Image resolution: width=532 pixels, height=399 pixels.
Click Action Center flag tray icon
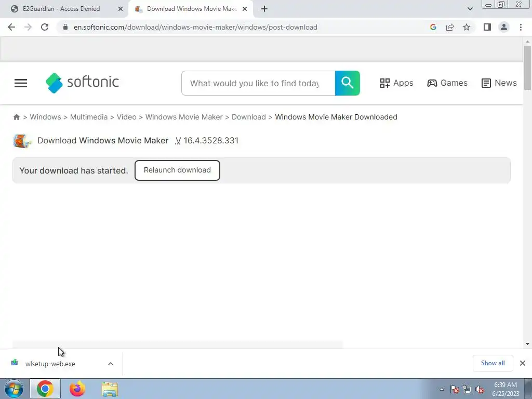(x=454, y=390)
